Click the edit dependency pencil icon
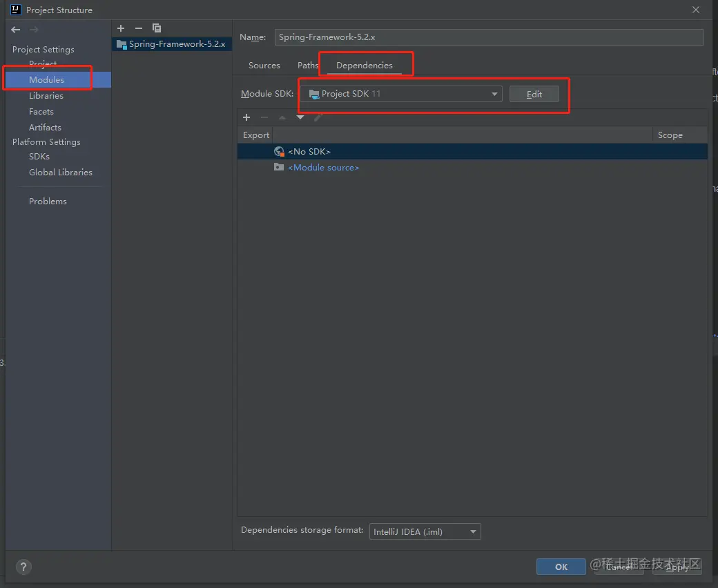 click(318, 117)
